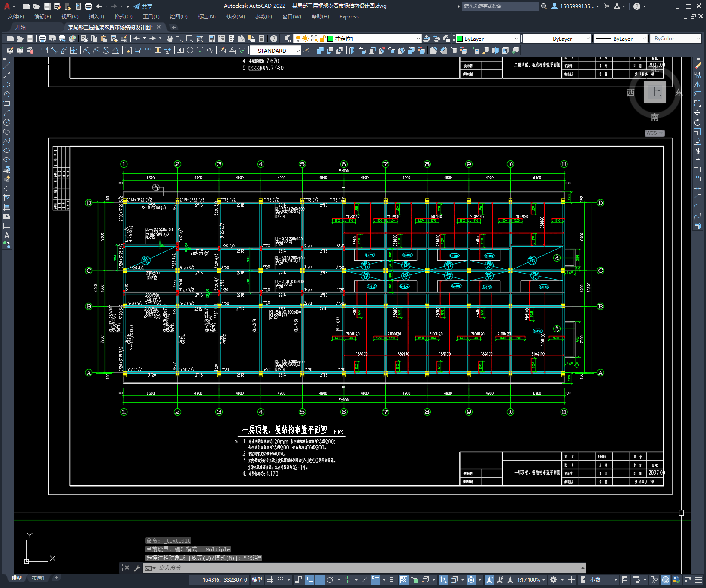Click the Zoom Window icon

[x=189, y=39]
